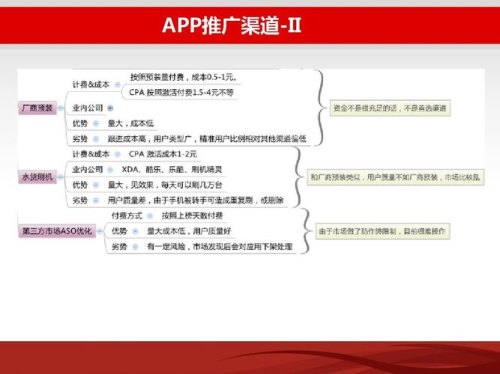This screenshot has height=374, width=500.
Task: Select 优势 label in 厂商预装 branch
Action: tap(80, 124)
